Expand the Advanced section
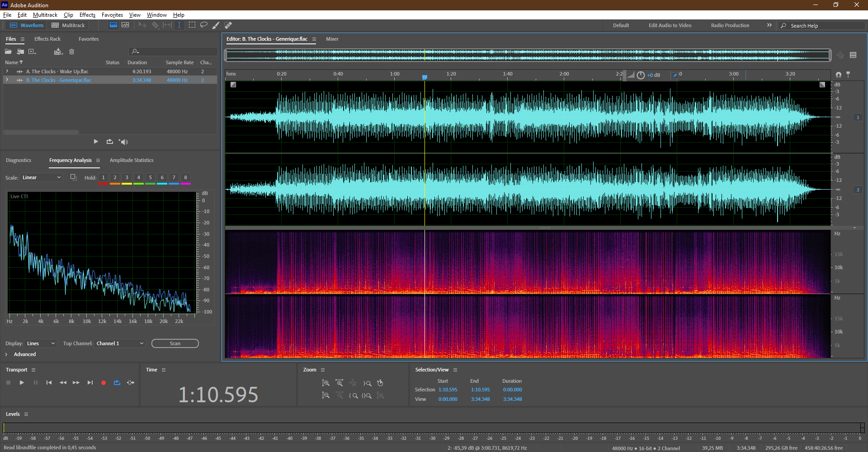Viewport: 868px width, 452px height. [x=6, y=354]
